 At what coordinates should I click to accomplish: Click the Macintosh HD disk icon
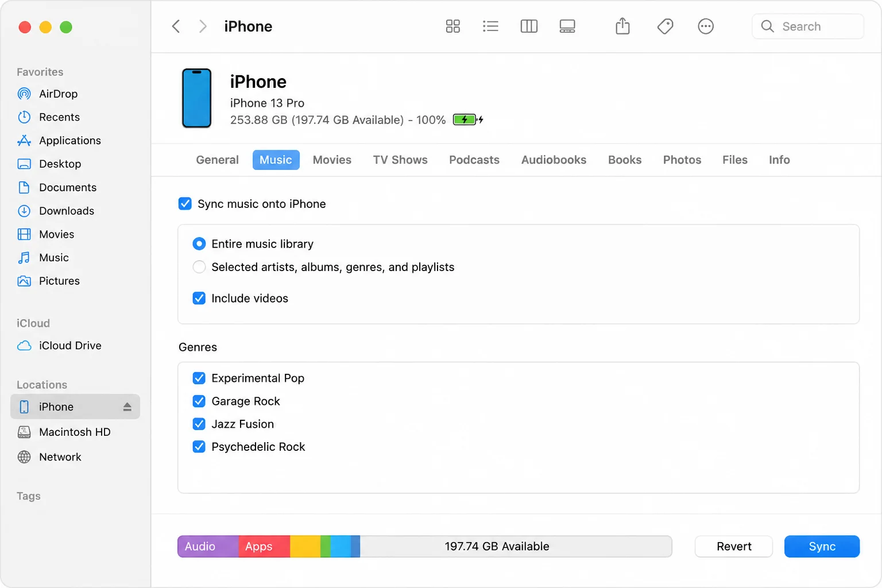pos(24,432)
